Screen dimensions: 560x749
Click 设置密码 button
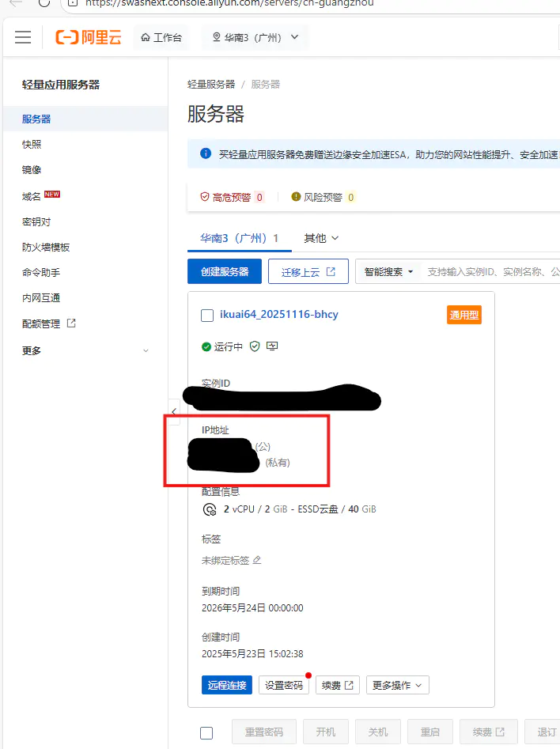pyautogui.click(x=284, y=685)
